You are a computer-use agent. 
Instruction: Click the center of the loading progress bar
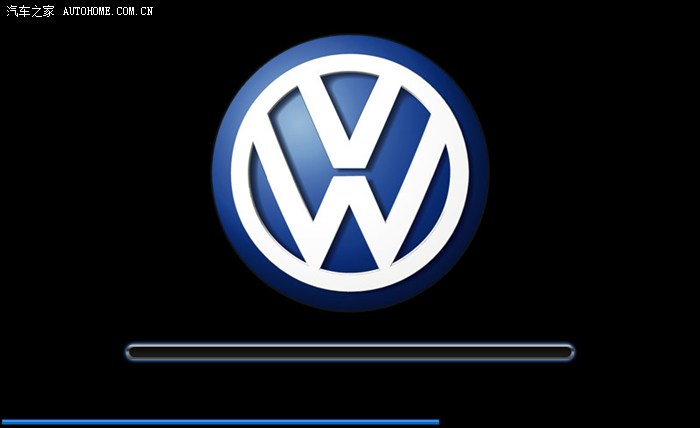(350, 352)
